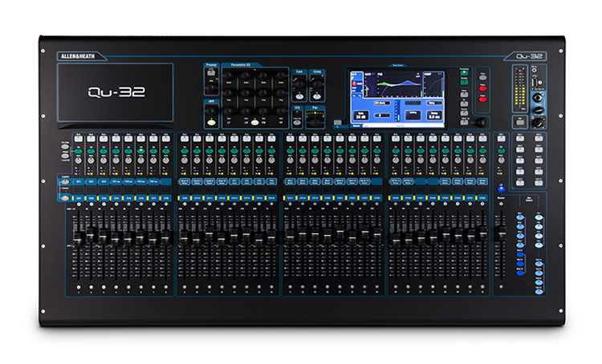The image size is (602, 364).
Task: Select channel CH6 with its lit Sel key
Action: pos(141,151)
